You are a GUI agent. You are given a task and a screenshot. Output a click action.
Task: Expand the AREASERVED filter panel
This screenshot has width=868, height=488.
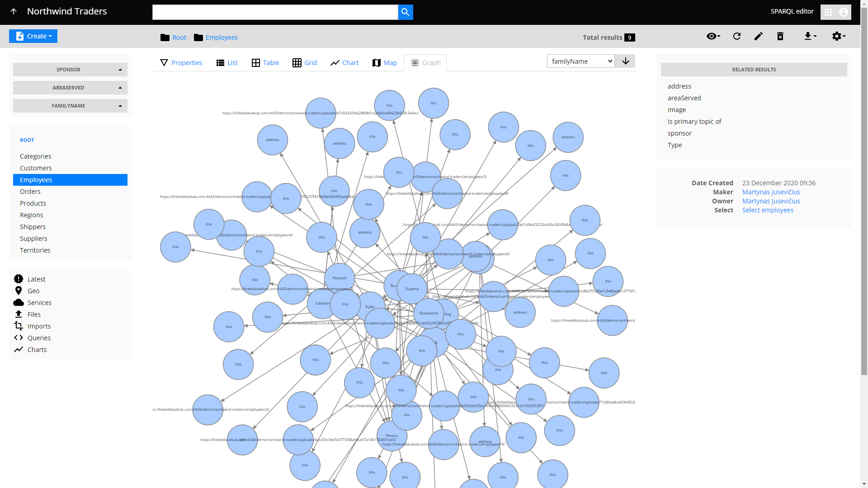(x=70, y=88)
